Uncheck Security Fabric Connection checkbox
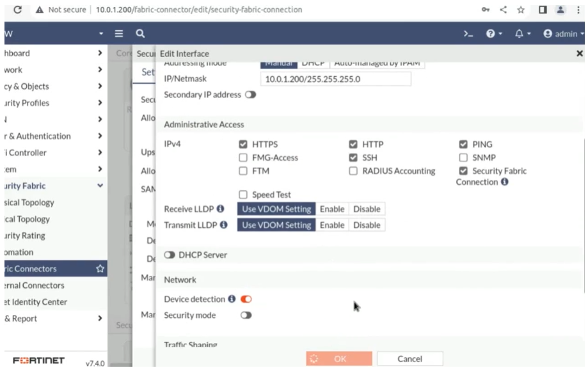The height and width of the screenshot is (384, 588). pos(463,171)
